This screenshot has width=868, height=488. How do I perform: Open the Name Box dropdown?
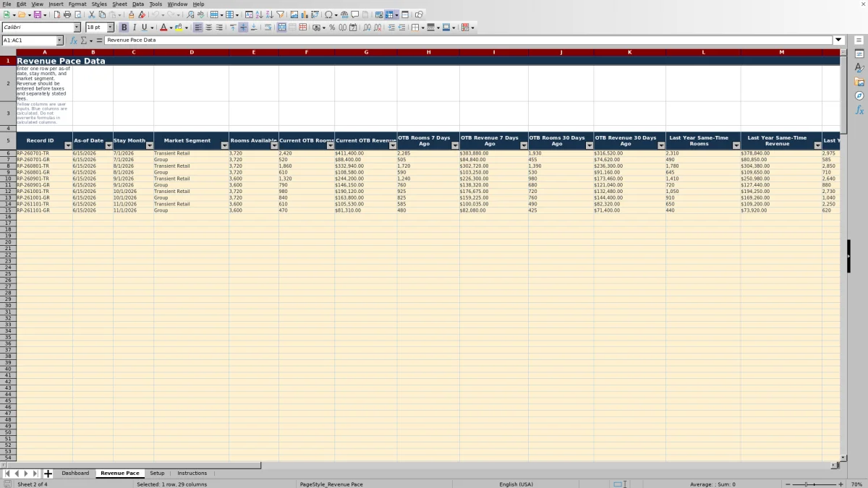click(60, 40)
